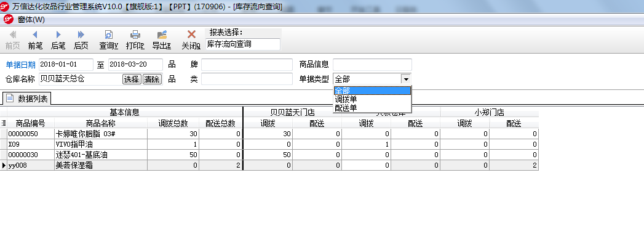Export data (导出E) icon
644x228 pixels.
click(x=162, y=35)
